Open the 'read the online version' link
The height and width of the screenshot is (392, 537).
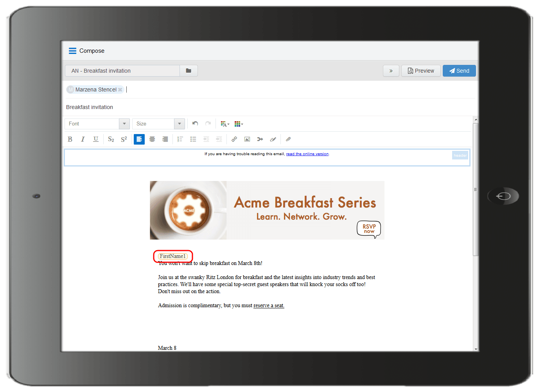pos(307,154)
